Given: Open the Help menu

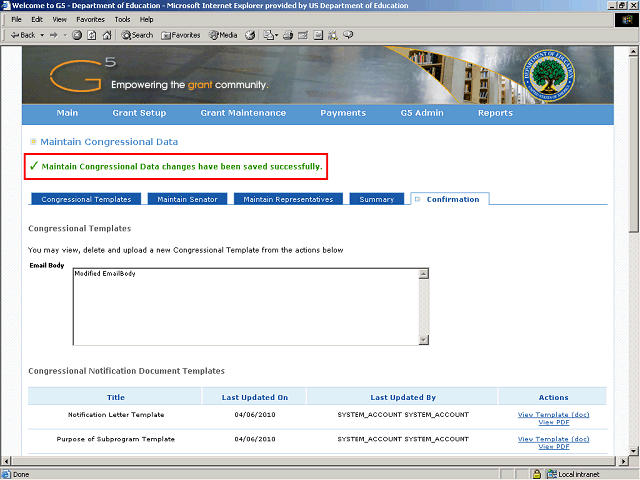Looking at the screenshot, I should point(147,19).
